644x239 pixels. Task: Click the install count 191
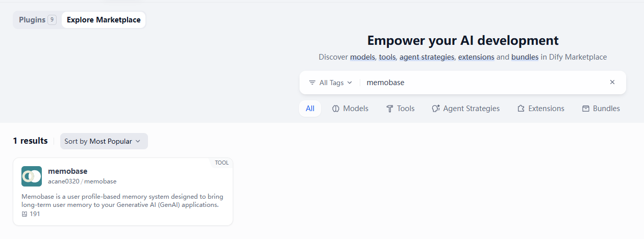[35, 214]
